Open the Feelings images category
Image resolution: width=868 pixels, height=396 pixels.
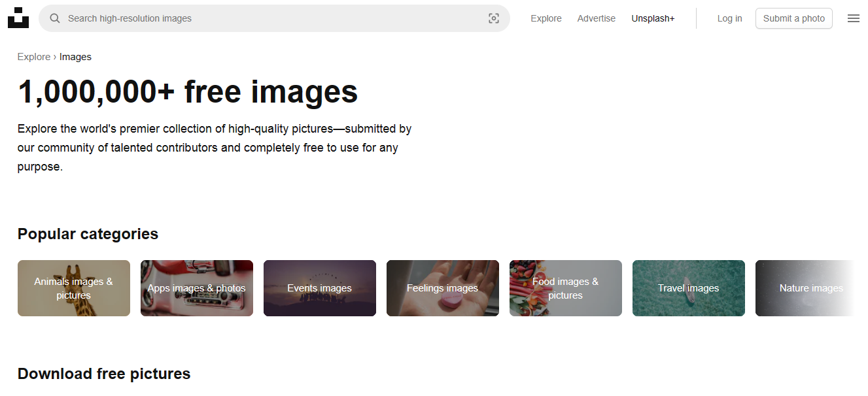click(x=442, y=288)
